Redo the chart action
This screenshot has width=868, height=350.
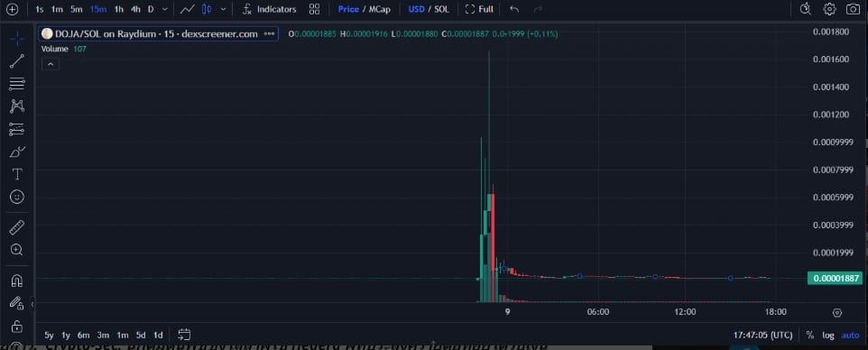click(x=538, y=9)
